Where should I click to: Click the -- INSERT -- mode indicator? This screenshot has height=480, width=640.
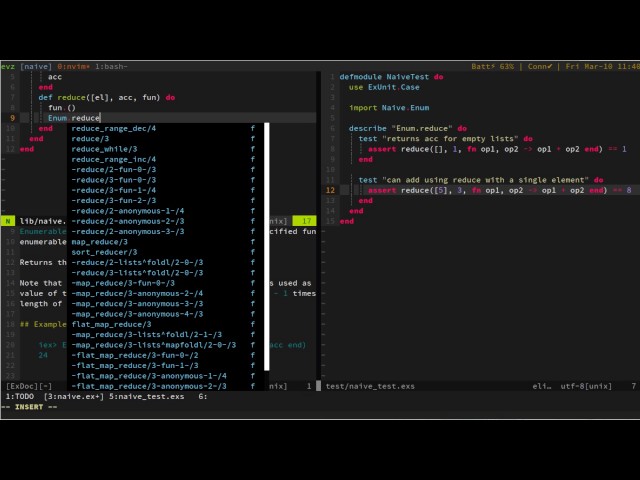click(x=29, y=407)
